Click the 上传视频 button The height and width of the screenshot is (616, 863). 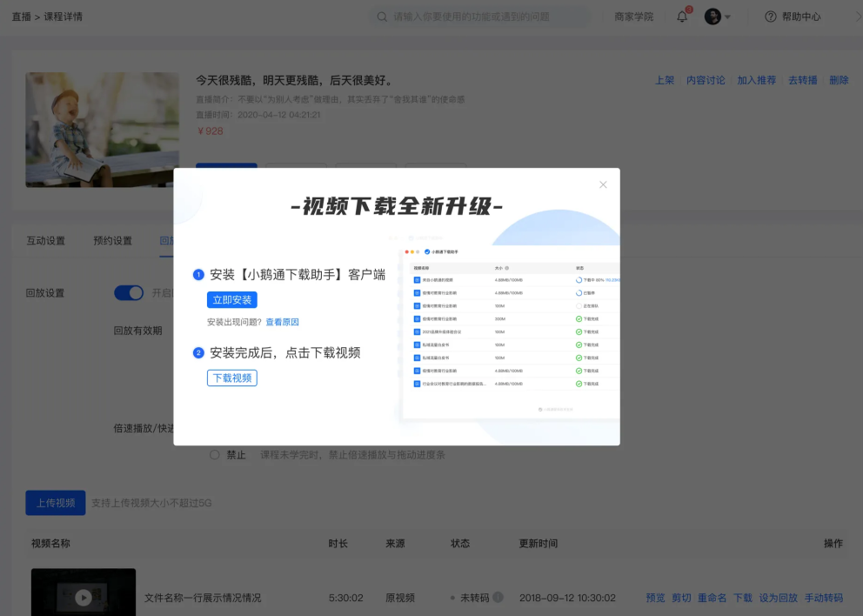pyautogui.click(x=56, y=503)
